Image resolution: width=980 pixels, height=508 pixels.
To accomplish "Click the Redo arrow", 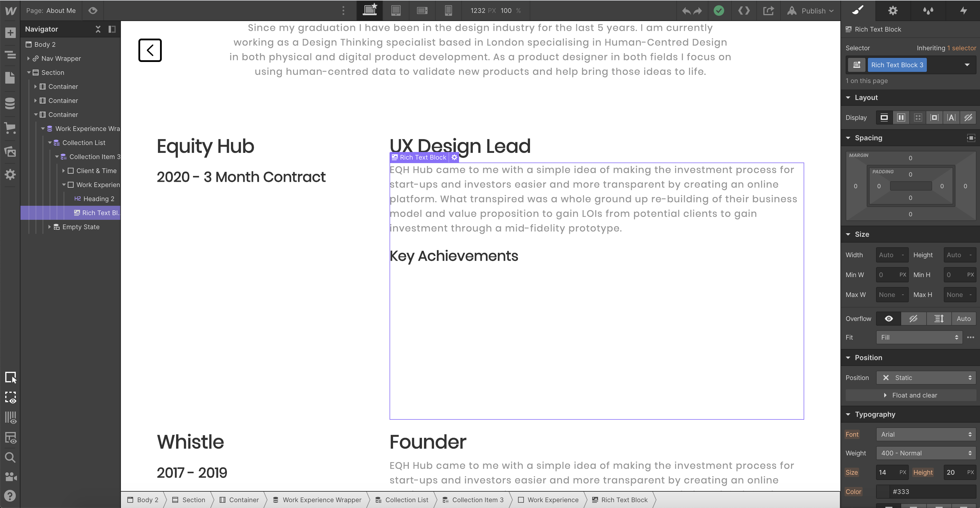I will [698, 11].
